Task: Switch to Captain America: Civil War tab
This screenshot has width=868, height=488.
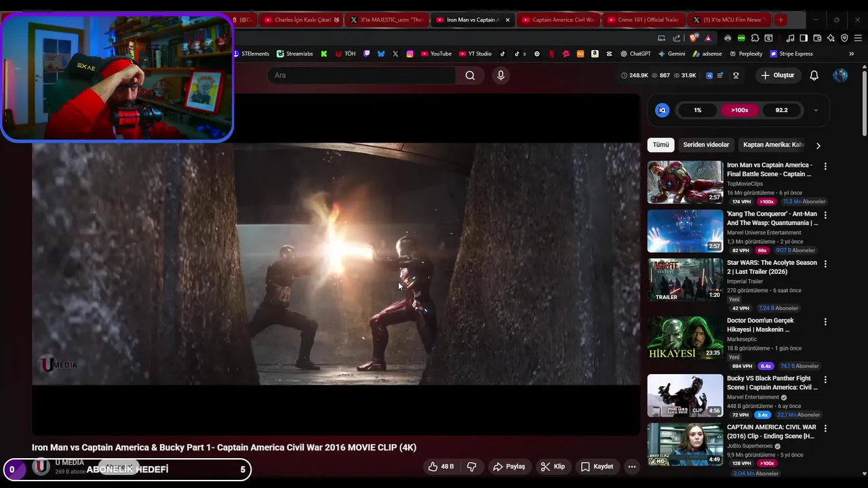Action: [x=559, y=20]
